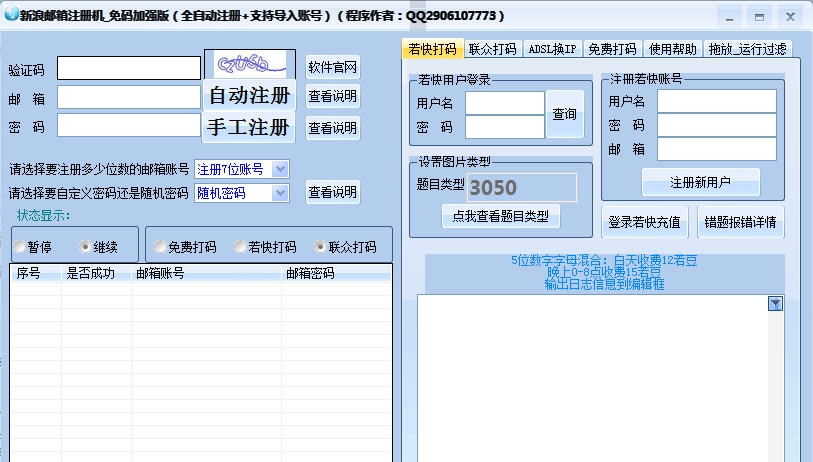Expand the 随机密码 password type dropdown

coord(280,193)
